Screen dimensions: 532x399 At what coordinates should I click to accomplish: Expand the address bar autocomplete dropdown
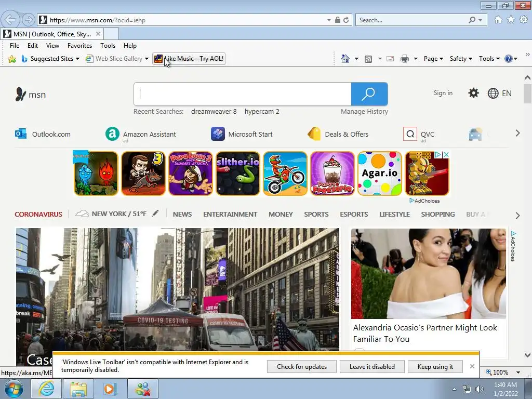click(x=329, y=20)
